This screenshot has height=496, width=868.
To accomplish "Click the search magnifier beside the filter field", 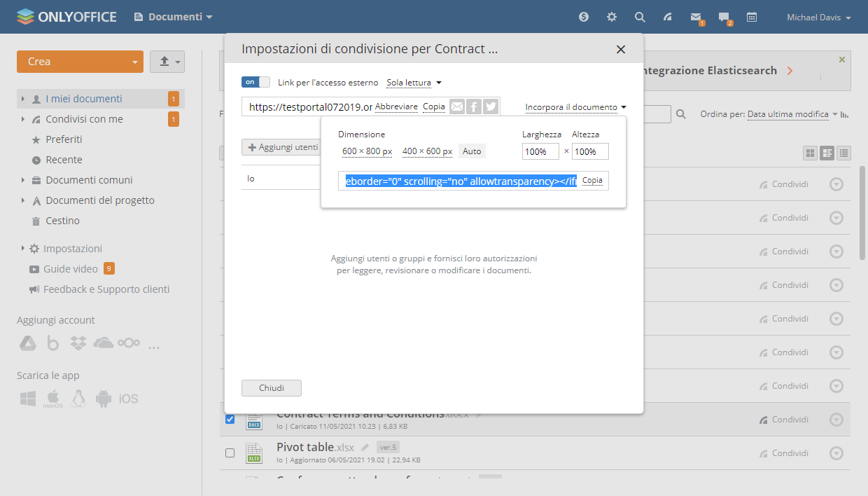I will [x=681, y=114].
